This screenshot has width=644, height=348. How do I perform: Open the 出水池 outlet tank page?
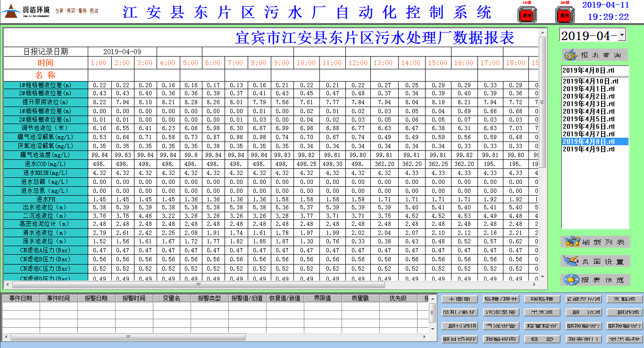click(x=542, y=313)
